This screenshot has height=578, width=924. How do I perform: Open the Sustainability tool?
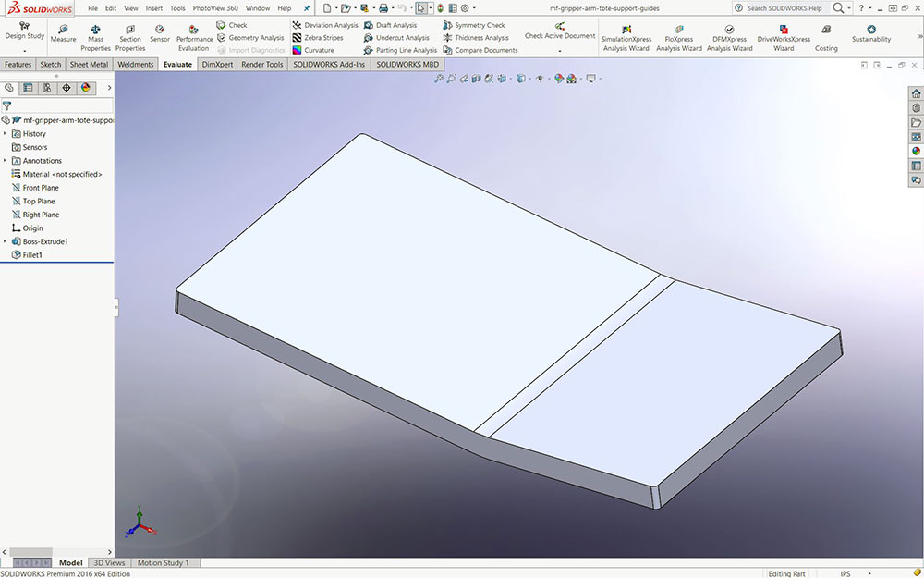(871, 33)
